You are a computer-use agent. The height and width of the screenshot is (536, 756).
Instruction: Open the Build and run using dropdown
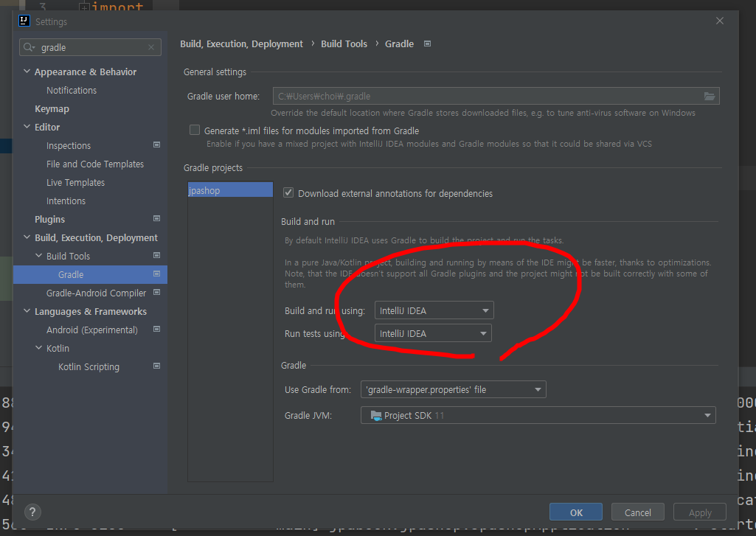[434, 310]
